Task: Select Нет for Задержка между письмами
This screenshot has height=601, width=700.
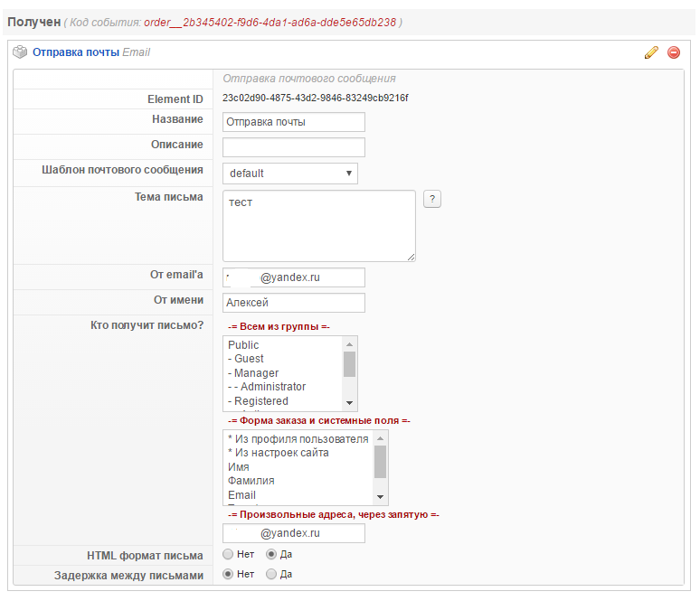Action: [x=228, y=574]
